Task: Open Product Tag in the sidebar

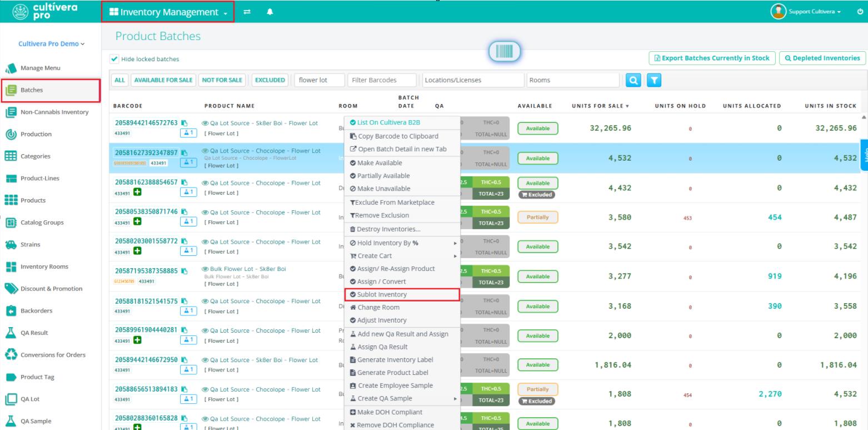Action: coord(37,377)
